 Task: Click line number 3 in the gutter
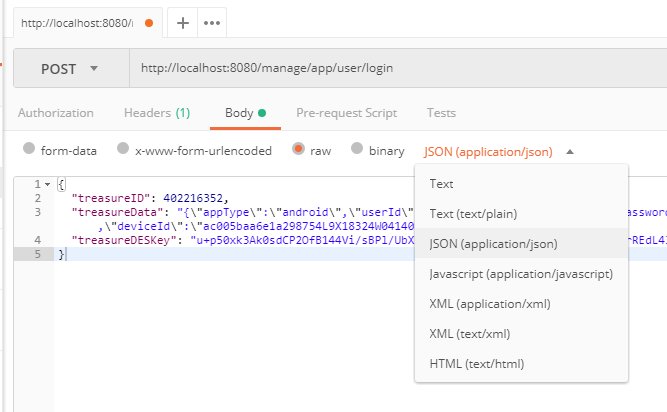tap(37, 212)
